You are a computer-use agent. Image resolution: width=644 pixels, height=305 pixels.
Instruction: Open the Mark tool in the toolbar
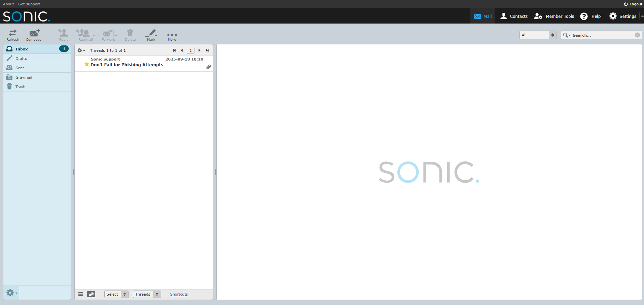pyautogui.click(x=150, y=35)
